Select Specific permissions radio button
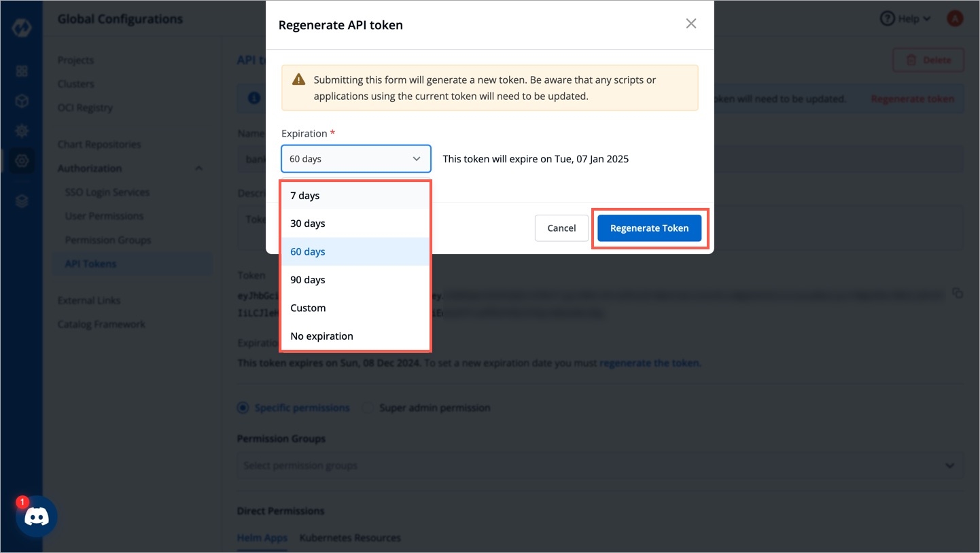Viewport: 980px width, 553px height. (243, 408)
